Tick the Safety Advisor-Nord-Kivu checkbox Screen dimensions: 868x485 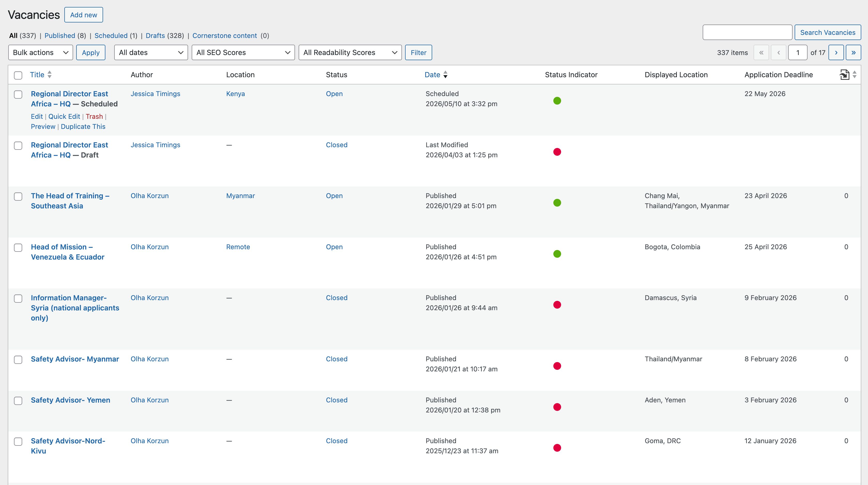[18, 442]
